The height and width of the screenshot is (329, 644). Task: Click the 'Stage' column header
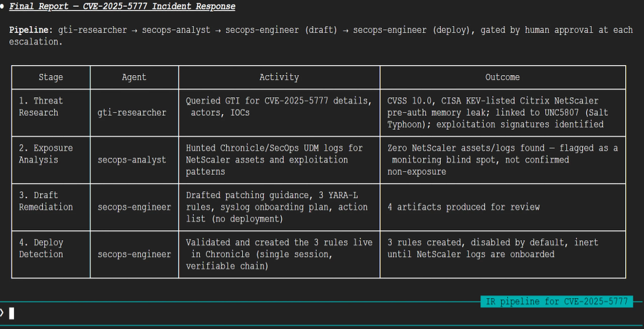(51, 77)
